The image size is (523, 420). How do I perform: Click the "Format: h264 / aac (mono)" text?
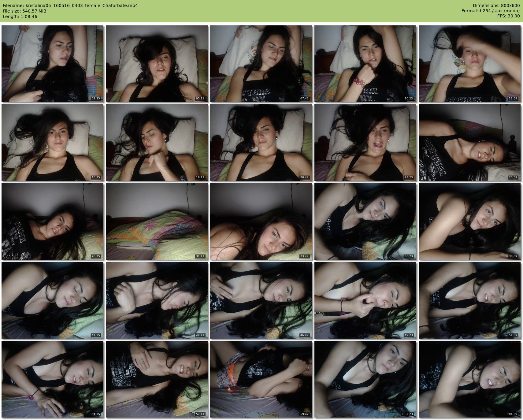pos(491,11)
